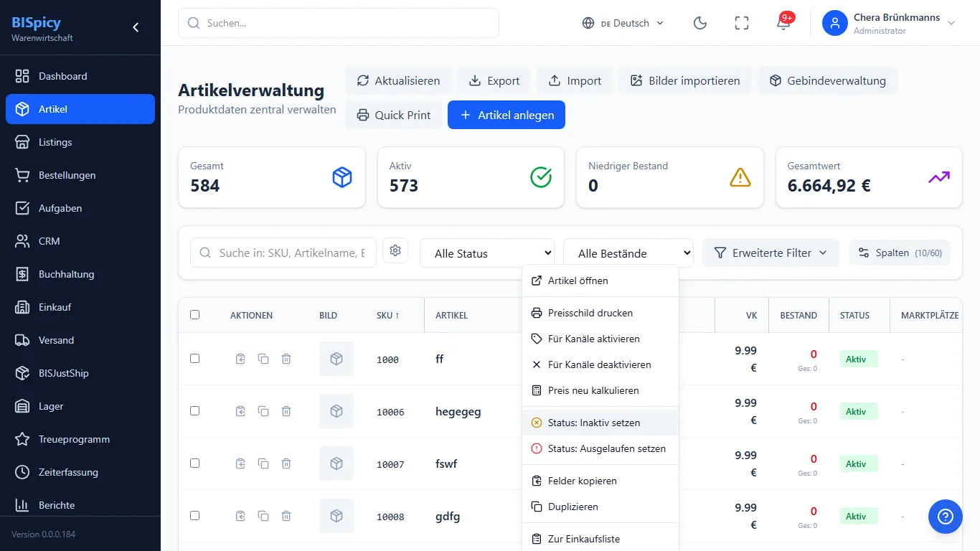Screen dimensions: 980x551
Task: Select Für Kanäle deaktivieren
Action: tap(600, 364)
